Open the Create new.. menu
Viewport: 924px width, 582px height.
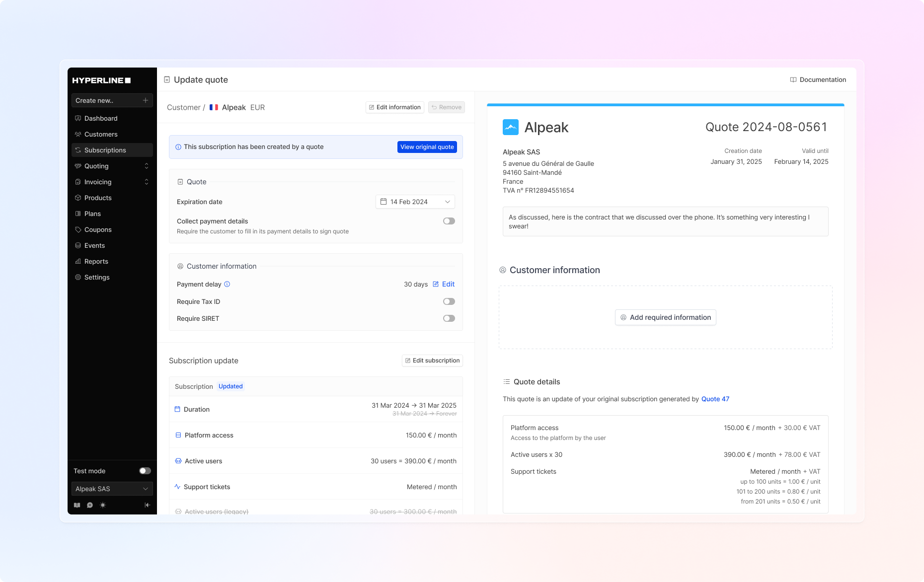click(x=112, y=100)
